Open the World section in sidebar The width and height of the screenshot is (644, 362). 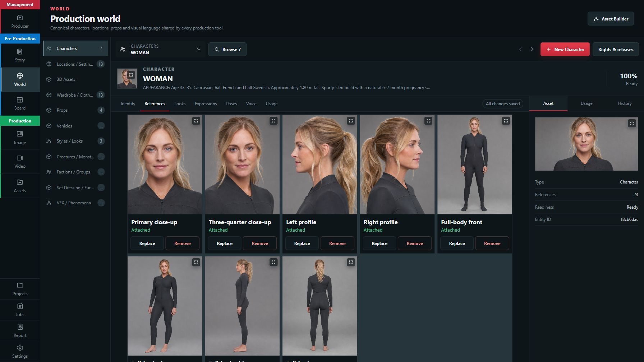(20, 79)
